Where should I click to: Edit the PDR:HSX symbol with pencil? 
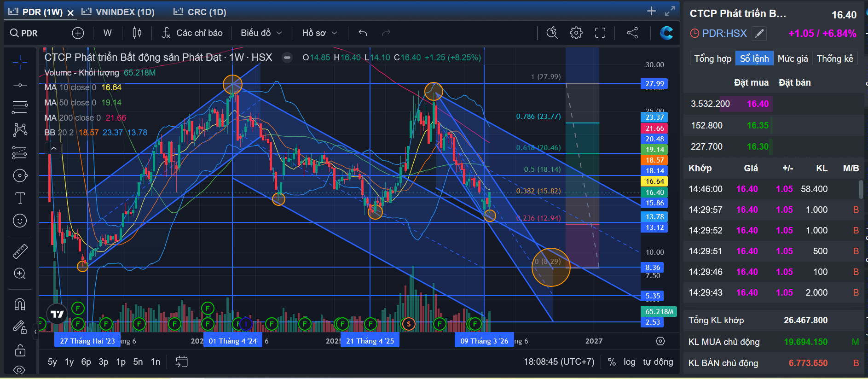(x=759, y=33)
